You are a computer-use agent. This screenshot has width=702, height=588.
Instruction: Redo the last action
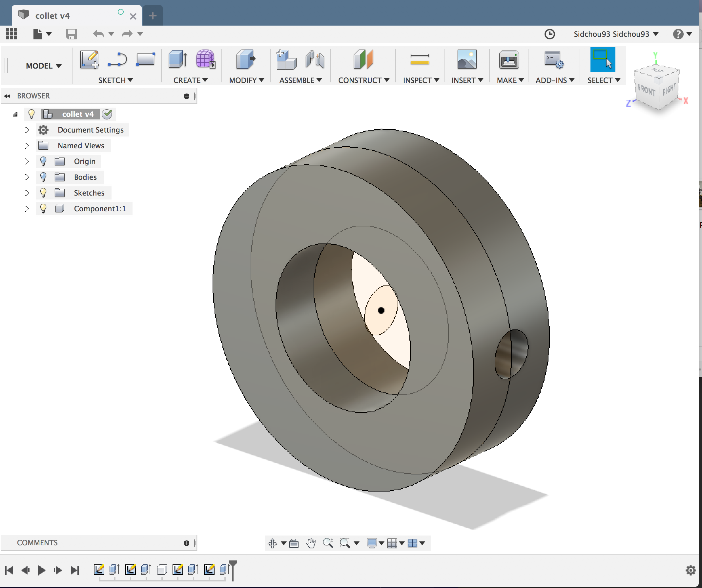(127, 34)
